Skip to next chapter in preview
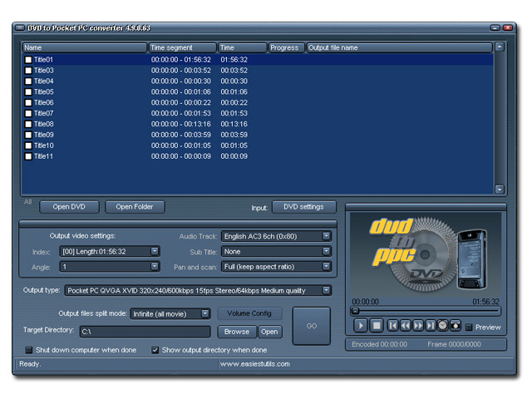The image size is (532, 399). (x=431, y=326)
